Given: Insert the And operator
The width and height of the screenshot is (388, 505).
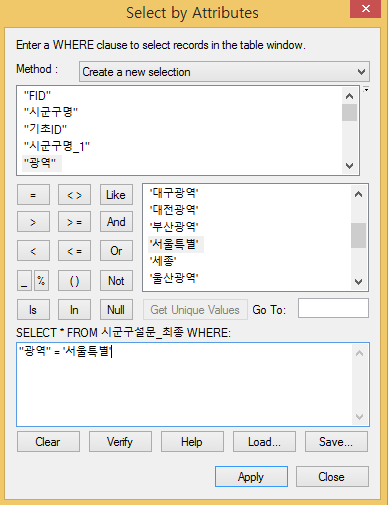Looking at the screenshot, I should click(116, 222).
